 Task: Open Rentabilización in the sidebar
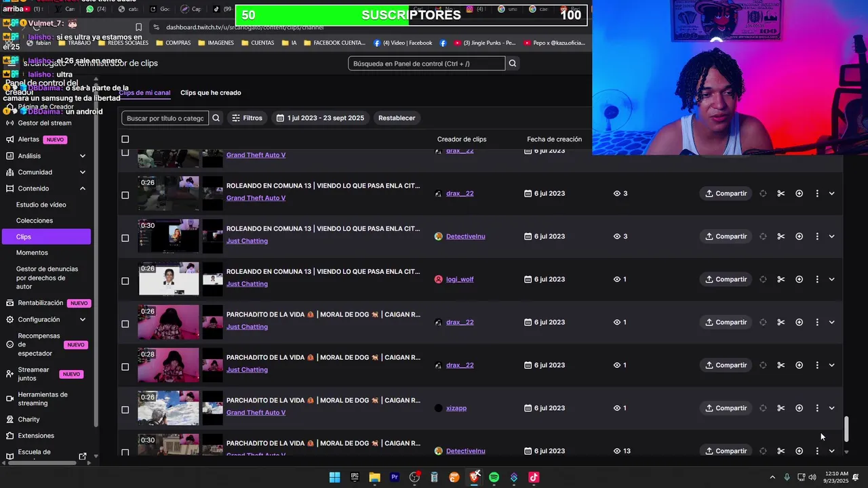[x=40, y=303]
